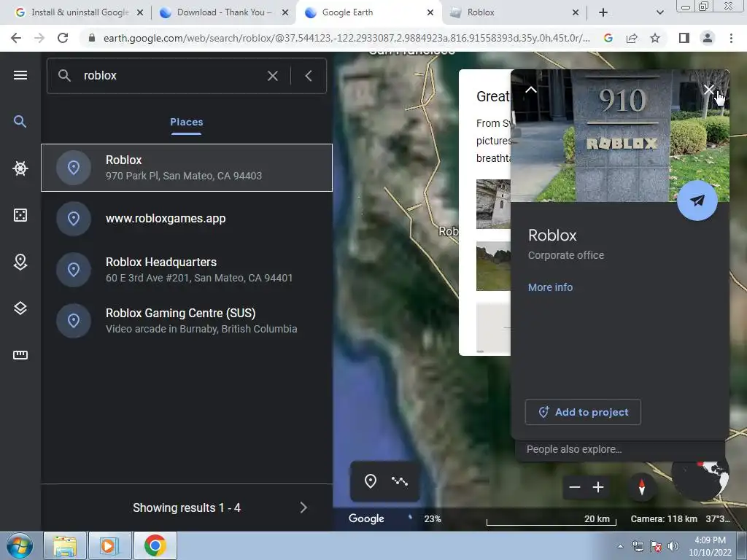The image size is (747, 560).
Task: Zoom in with the plus button
Action: (x=598, y=487)
